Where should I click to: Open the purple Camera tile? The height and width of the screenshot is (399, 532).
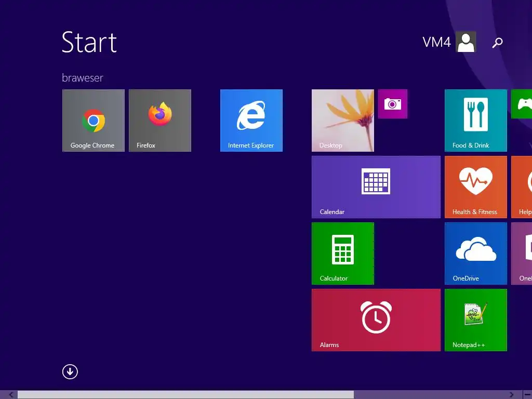393,104
